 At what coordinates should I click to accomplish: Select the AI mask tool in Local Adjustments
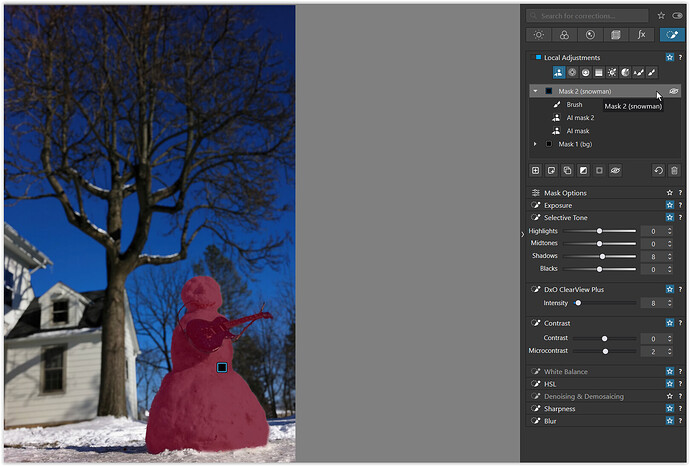pyautogui.click(x=558, y=73)
